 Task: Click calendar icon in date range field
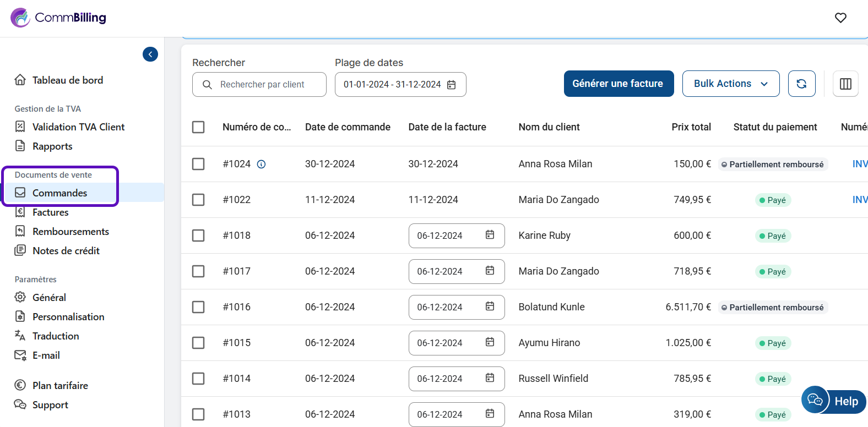click(452, 85)
